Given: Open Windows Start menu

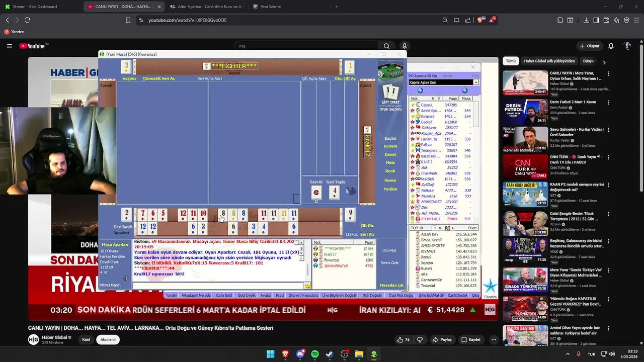Looking at the screenshot, I should point(271,354).
